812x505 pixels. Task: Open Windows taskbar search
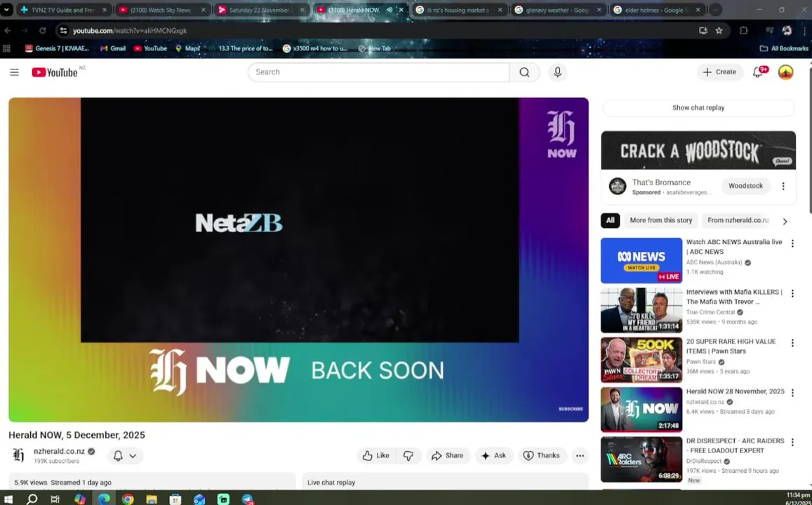32,499
